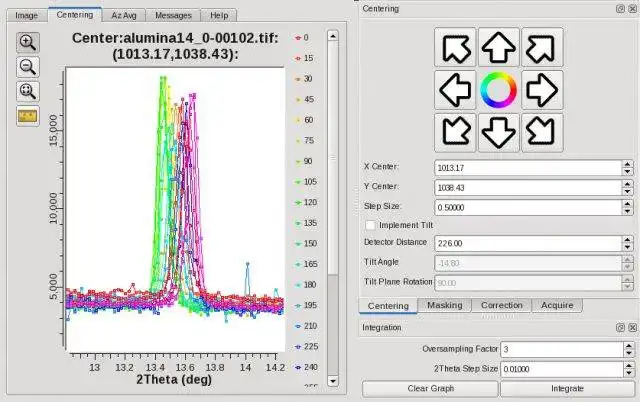Click the legend scrollbar thumb
Image resolution: width=640 pixels, height=402 pixels.
[333, 158]
